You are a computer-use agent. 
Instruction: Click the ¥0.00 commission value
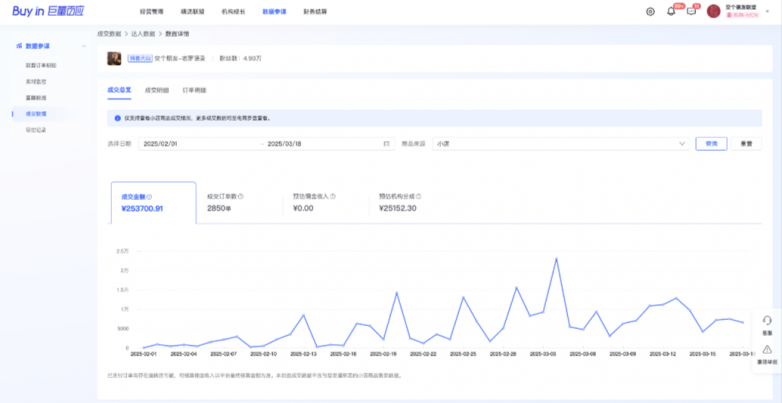303,208
